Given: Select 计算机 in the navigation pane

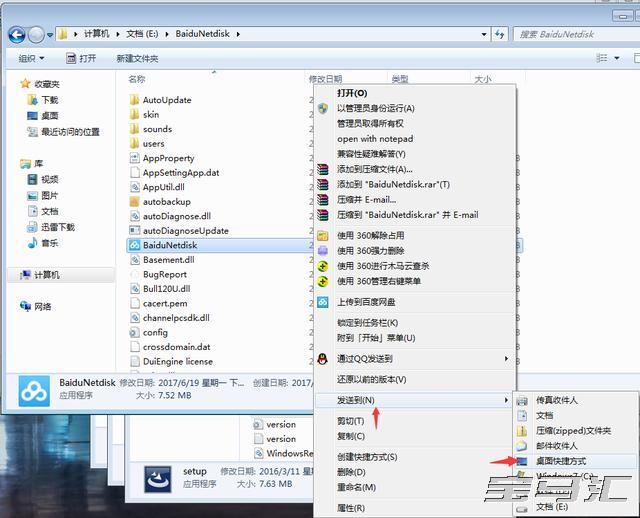Looking at the screenshot, I should point(47,275).
